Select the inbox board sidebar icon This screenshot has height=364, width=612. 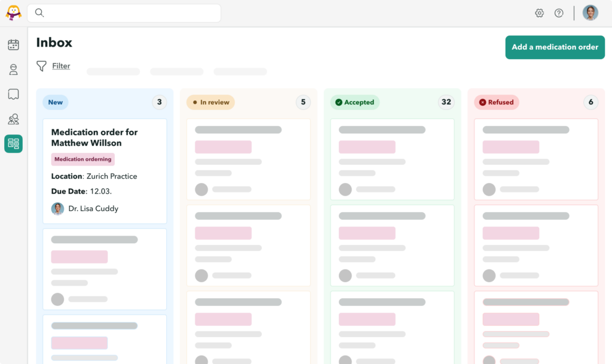[x=13, y=143]
